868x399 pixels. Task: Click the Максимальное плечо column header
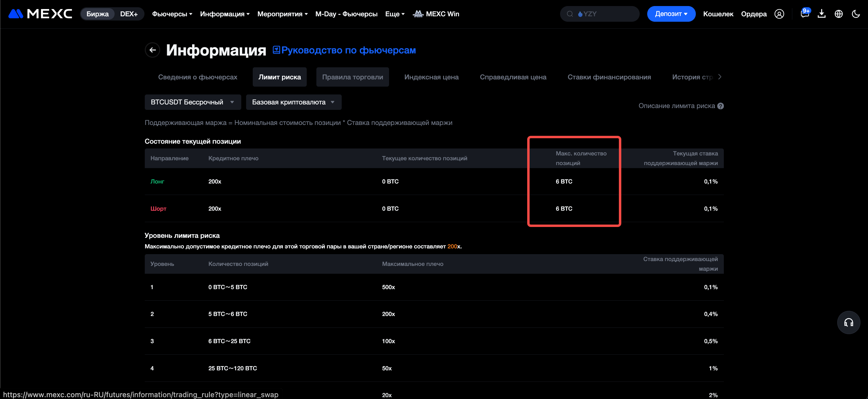point(412,264)
